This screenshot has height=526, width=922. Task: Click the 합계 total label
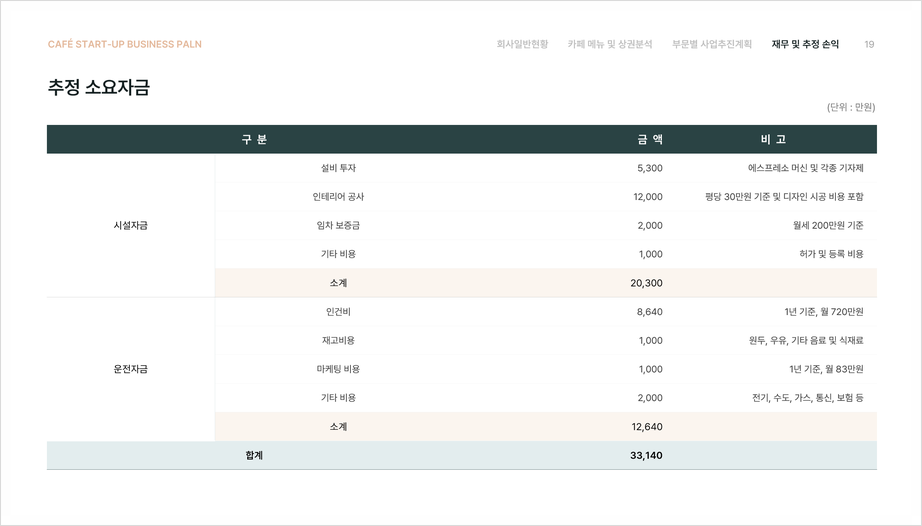tap(254, 455)
